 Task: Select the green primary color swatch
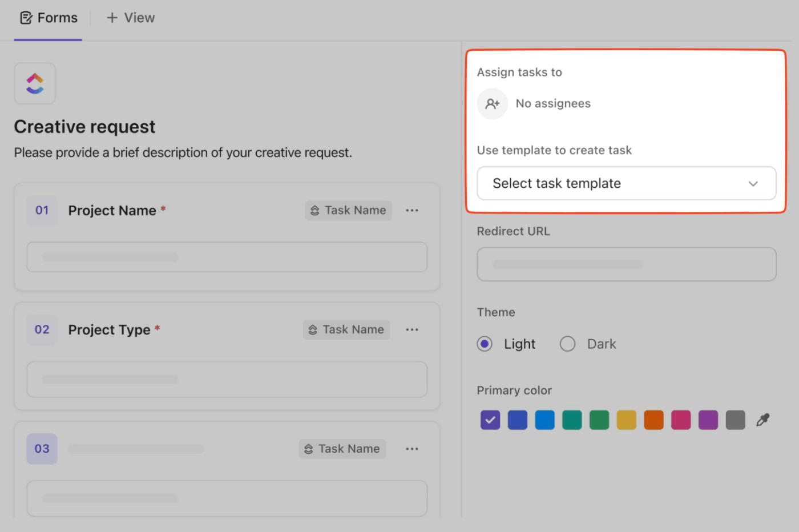[x=599, y=420]
